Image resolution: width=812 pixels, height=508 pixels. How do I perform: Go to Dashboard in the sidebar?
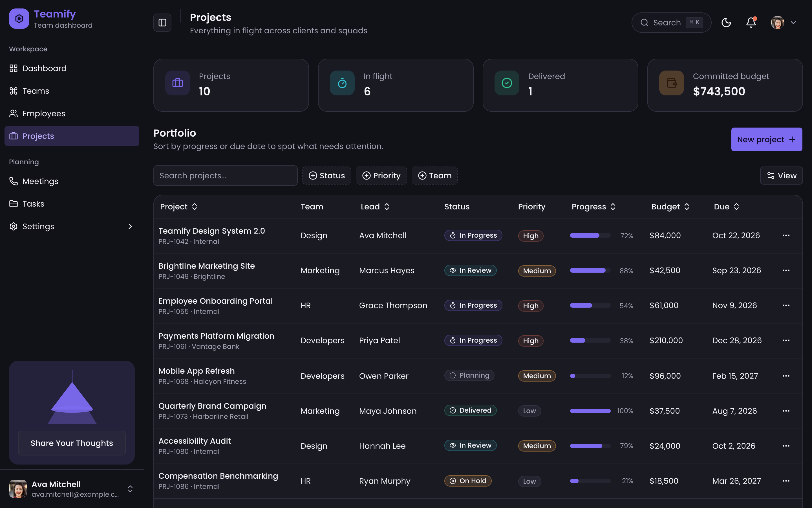(x=72, y=68)
